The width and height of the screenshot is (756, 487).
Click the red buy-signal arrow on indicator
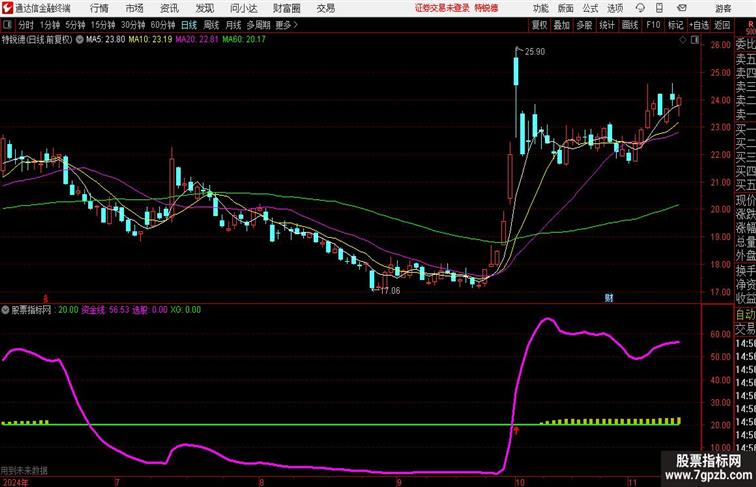[x=516, y=430]
